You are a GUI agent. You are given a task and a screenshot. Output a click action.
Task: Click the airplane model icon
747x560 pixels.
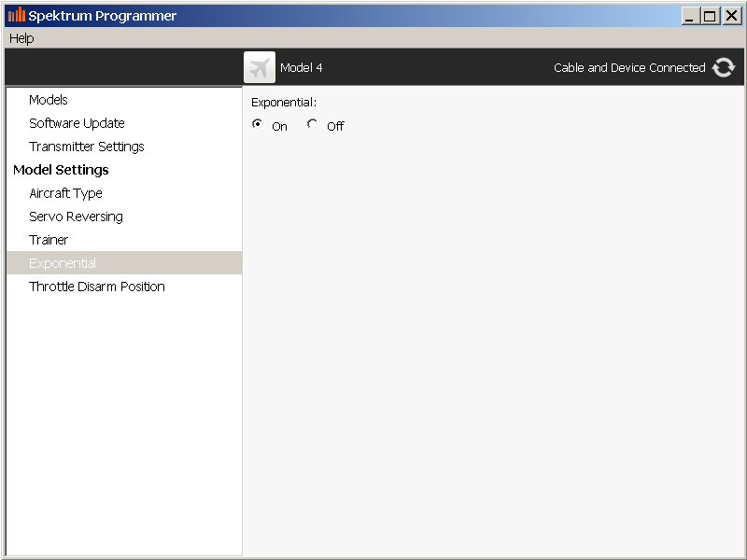tap(260, 67)
